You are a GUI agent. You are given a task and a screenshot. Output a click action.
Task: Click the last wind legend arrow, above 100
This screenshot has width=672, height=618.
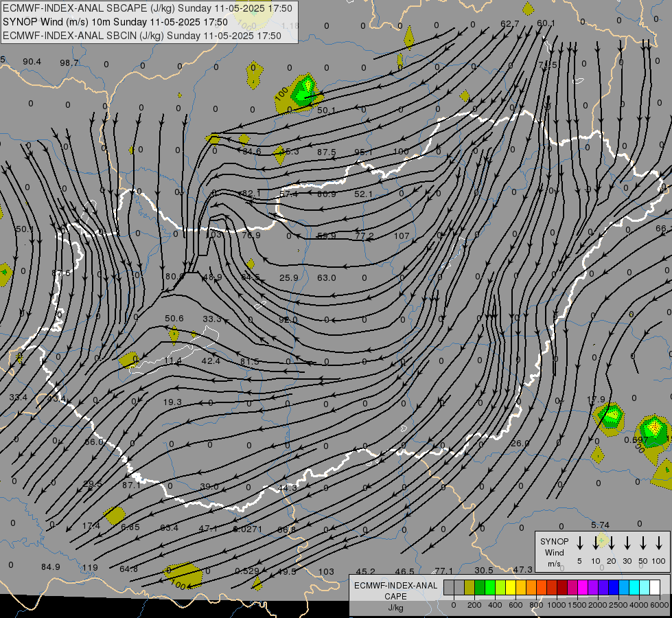(x=659, y=543)
